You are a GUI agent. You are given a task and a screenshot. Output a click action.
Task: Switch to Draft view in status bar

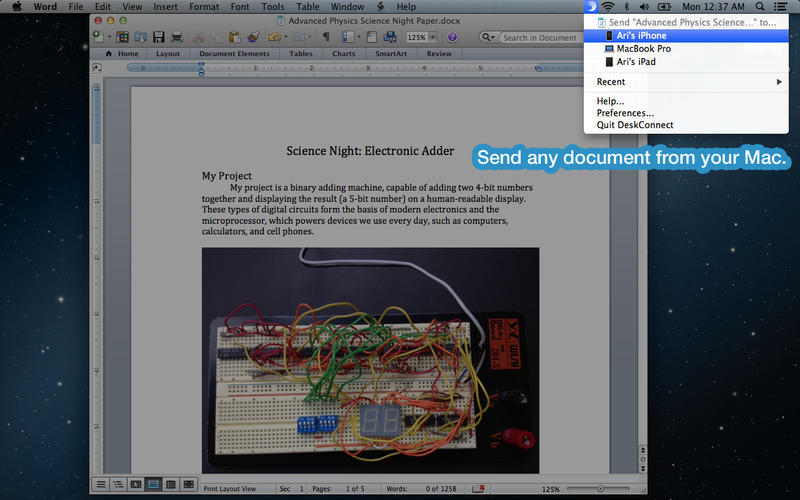point(100,484)
